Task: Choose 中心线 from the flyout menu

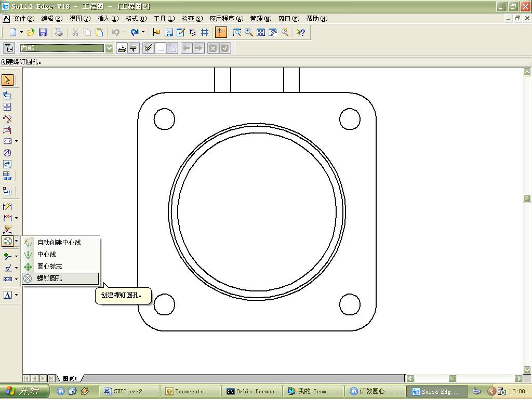Action: pos(61,255)
